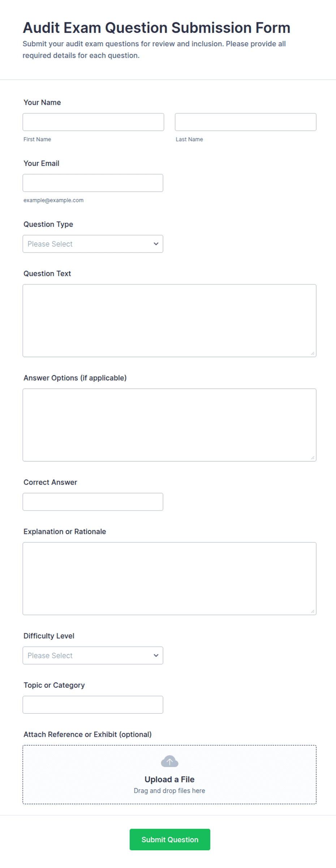Click the Question Text resize handle
The width and height of the screenshot is (336, 868).
313,353
